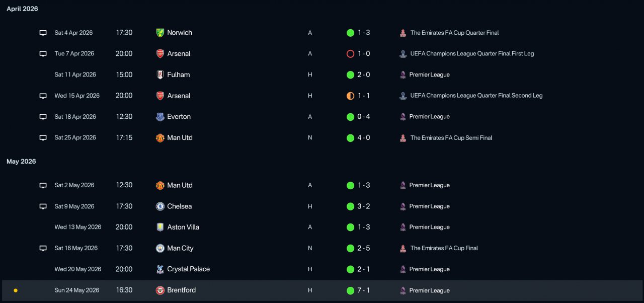Viewport: 644px width, 303px height.
Task: Click the yellow dot on Brentford row
Action: pos(16,290)
